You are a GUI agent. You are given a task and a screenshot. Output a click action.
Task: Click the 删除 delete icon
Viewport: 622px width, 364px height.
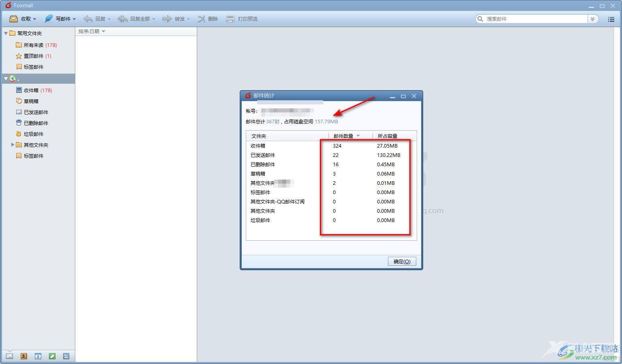click(201, 19)
